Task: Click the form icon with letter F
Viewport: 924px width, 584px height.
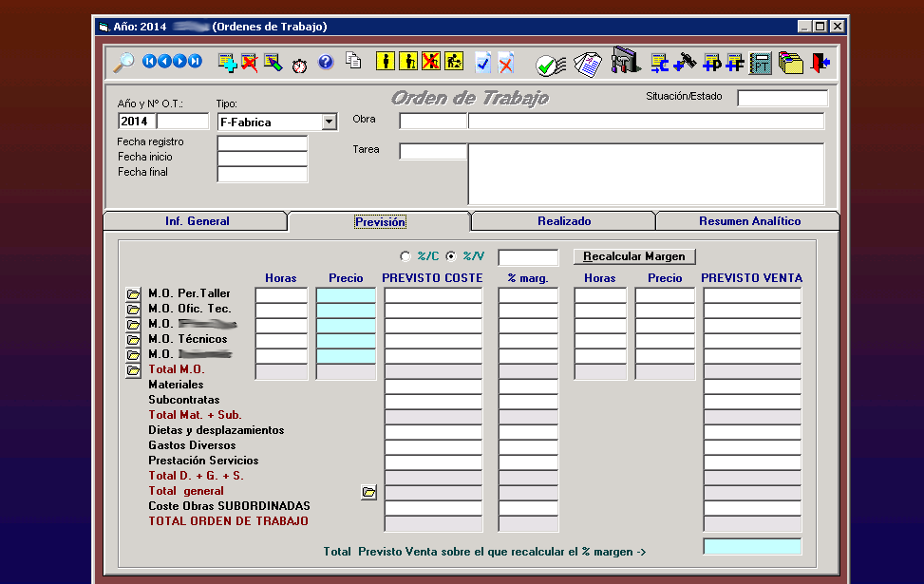Action: pos(735,63)
